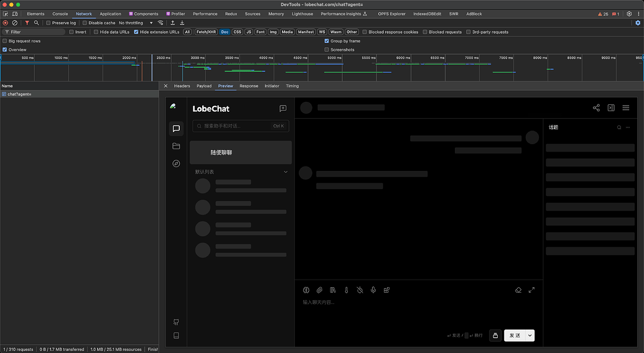
Task: Check Hide data URLs
Action: coord(96,32)
